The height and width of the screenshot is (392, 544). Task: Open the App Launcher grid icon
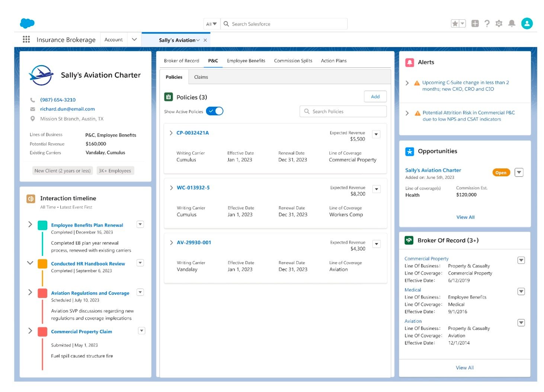coord(26,39)
